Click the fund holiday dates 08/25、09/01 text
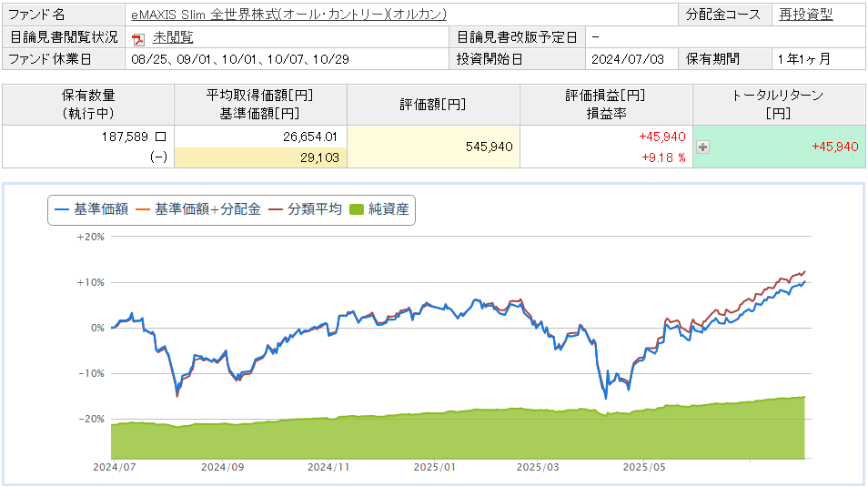868x487 pixels. coord(240,59)
